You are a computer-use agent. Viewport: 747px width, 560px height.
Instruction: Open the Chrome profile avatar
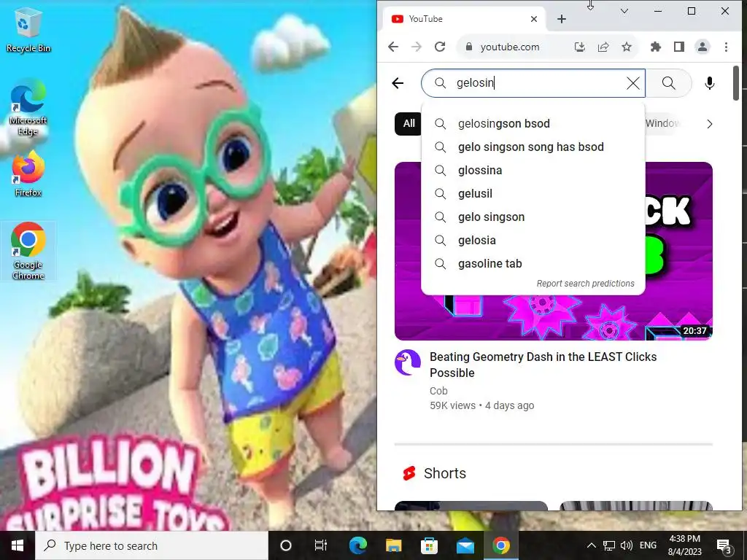click(703, 47)
